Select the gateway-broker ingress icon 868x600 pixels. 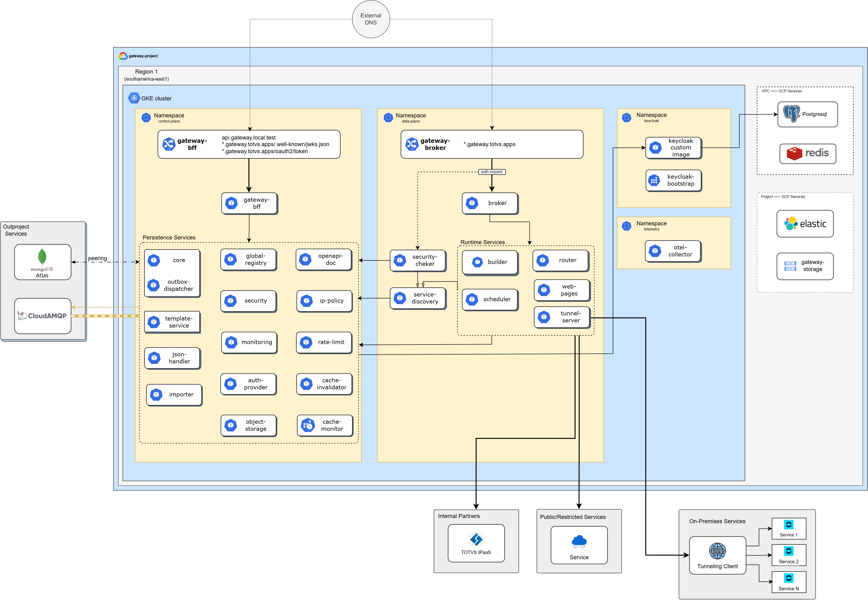412,144
